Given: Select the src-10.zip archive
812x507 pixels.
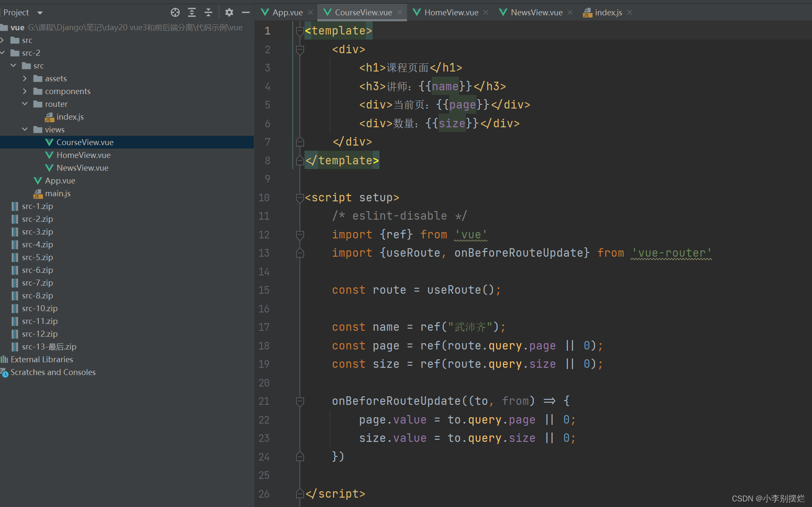Looking at the screenshot, I should click(x=127, y=308).
